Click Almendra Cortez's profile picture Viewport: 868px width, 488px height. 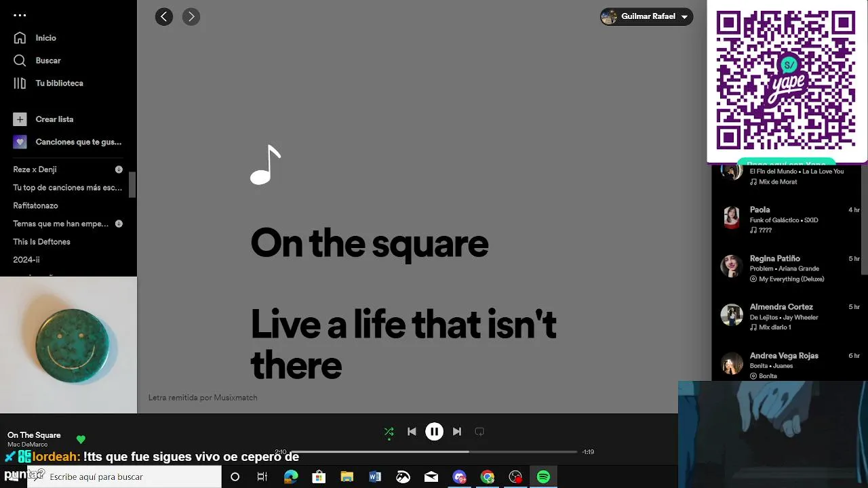(x=732, y=314)
